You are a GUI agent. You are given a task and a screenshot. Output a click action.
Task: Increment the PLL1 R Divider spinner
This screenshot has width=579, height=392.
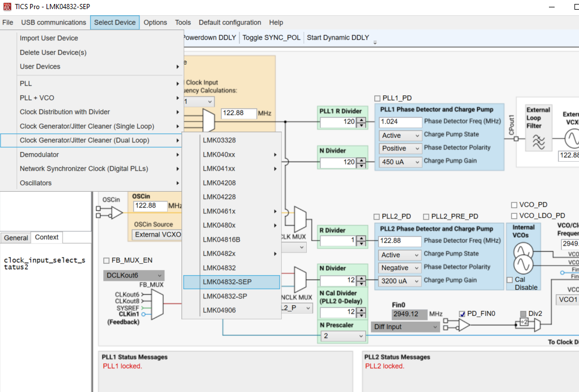[361, 119]
